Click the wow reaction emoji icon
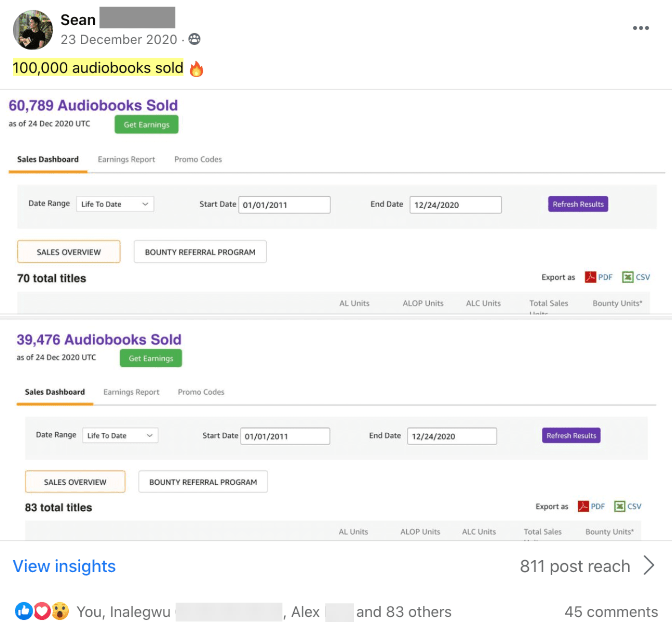672x628 pixels. tap(60, 611)
